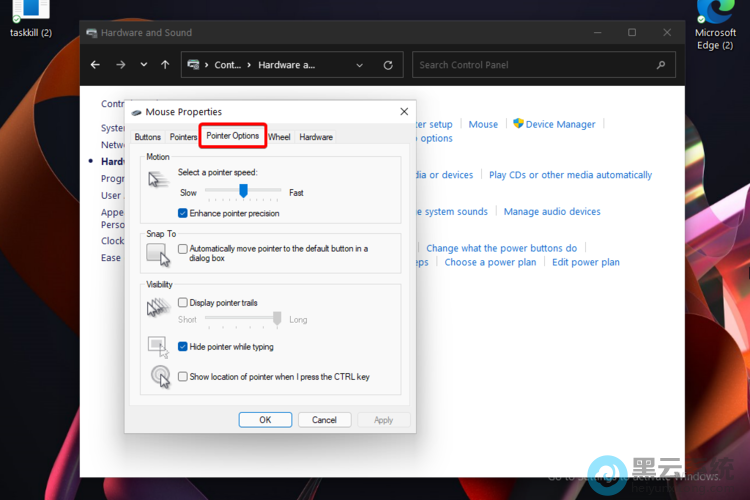Disable Enhance pointer precision checkbox
The height and width of the screenshot is (500, 750).
[183, 213]
